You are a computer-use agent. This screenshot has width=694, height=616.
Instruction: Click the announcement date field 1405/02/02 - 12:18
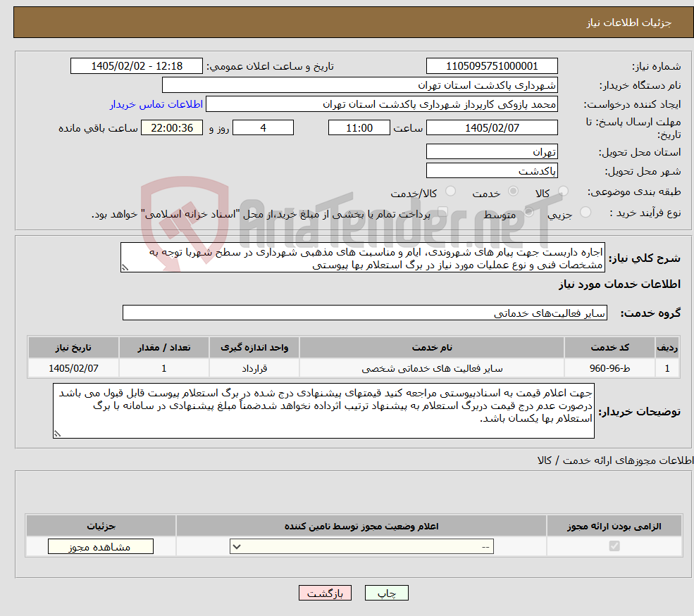pyautogui.click(x=136, y=66)
